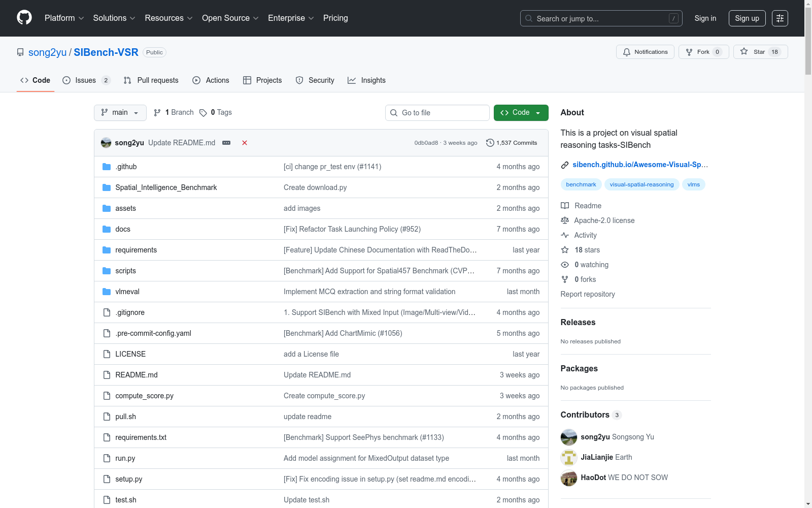812x508 pixels.
Task: Expand the Resources menu
Action: (168, 18)
